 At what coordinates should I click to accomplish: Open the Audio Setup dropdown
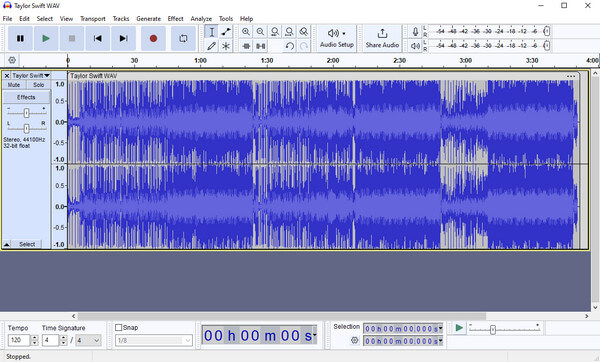(337, 38)
